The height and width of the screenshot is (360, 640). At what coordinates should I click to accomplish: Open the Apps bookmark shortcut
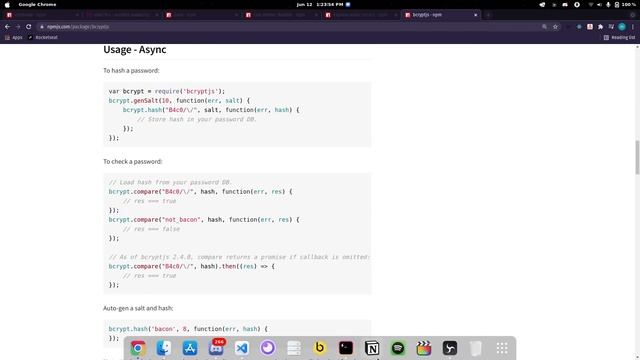14,37
